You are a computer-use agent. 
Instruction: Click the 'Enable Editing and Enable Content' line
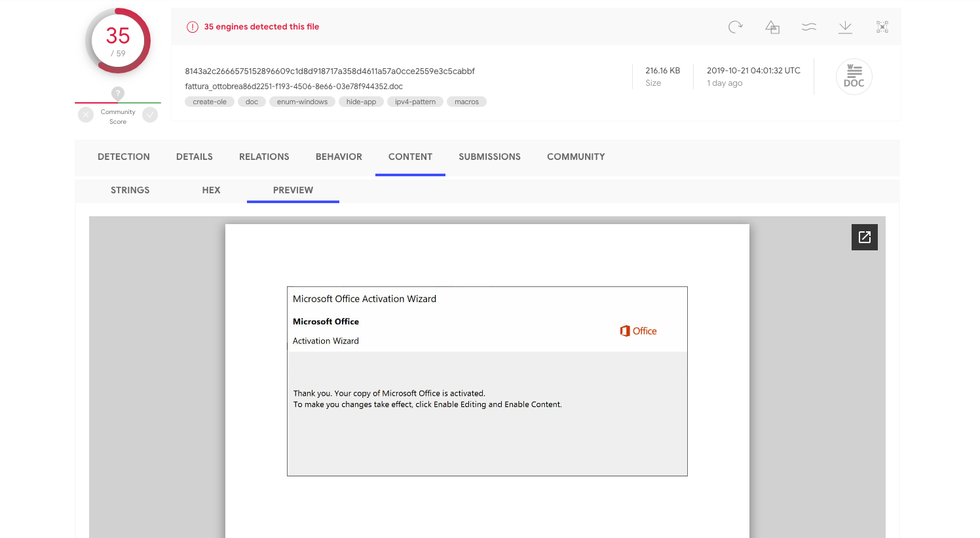coord(427,404)
